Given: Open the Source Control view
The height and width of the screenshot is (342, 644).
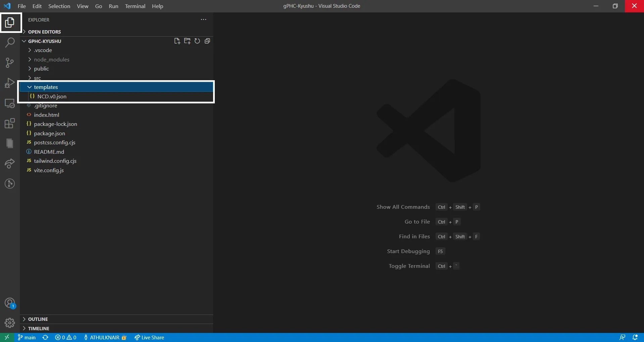Looking at the screenshot, I should tap(10, 63).
